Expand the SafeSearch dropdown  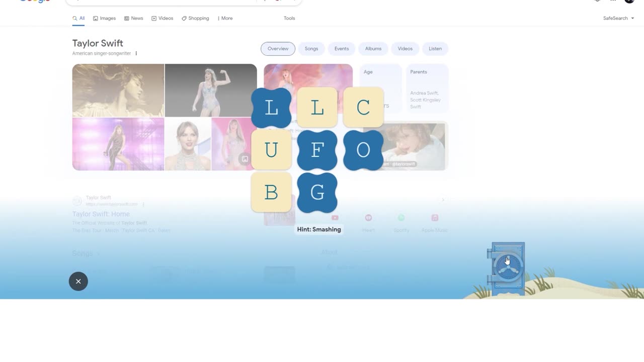click(x=618, y=18)
